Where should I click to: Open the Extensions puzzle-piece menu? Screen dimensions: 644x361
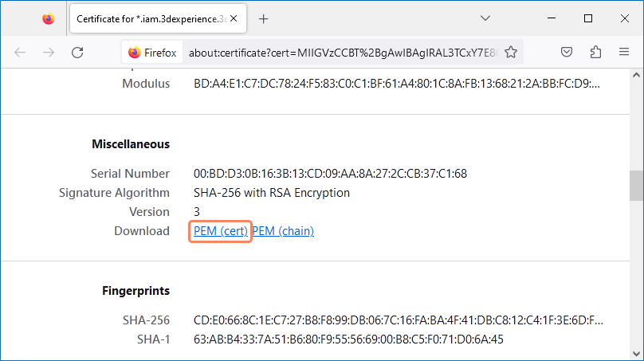point(595,53)
